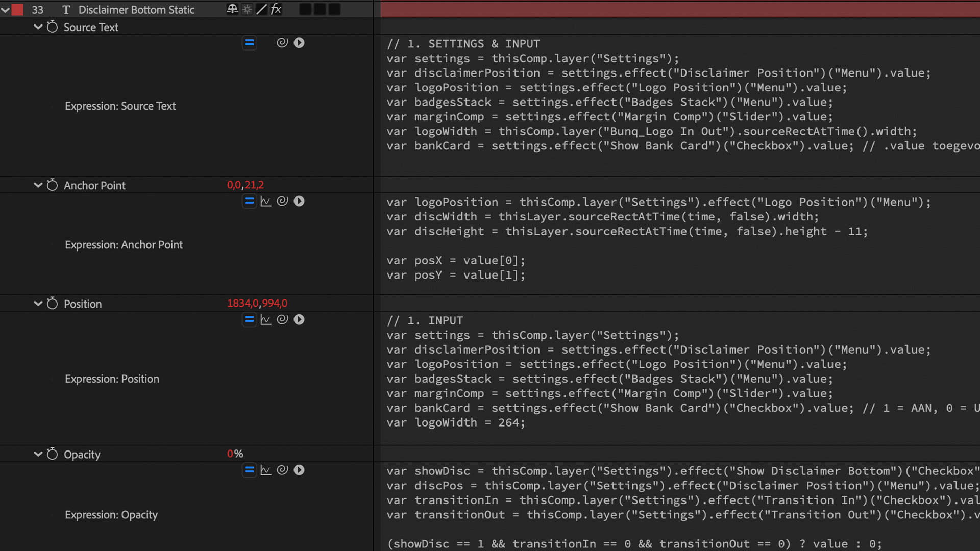Image resolution: width=980 pixels, height=551 pixels.
Task: Open the Anchor Point expression language menu
Action: pyautogui.click(x=299, y=201)
